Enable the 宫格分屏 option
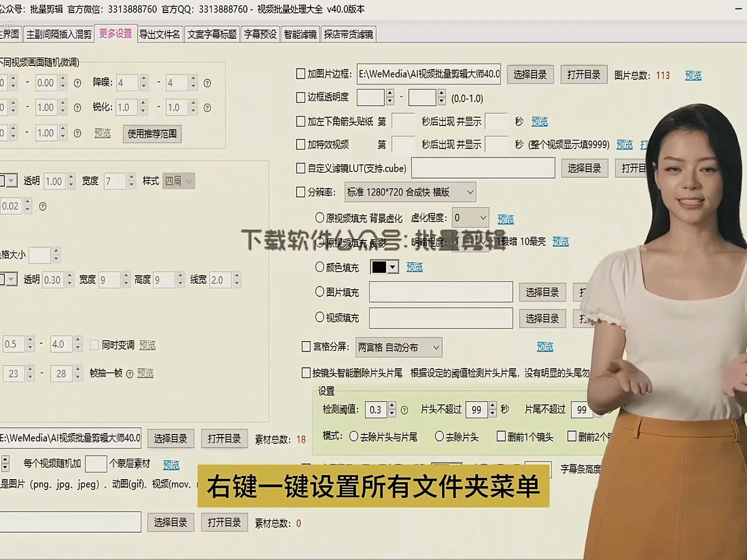This screenshot has height=560, width=747. (306, 347)
